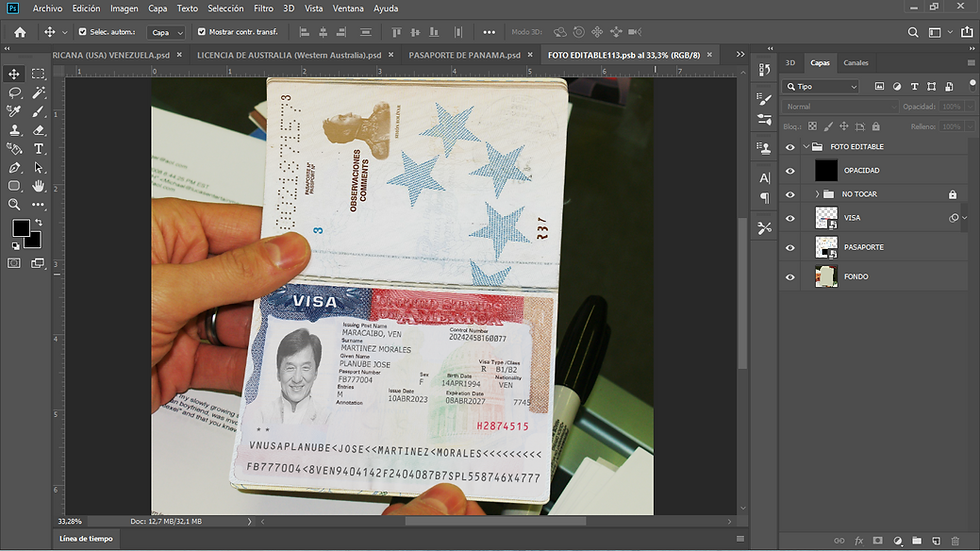Switch to LICENCIA DE AUSTRALIA document tab
The image size is (980, 551).
289,55
